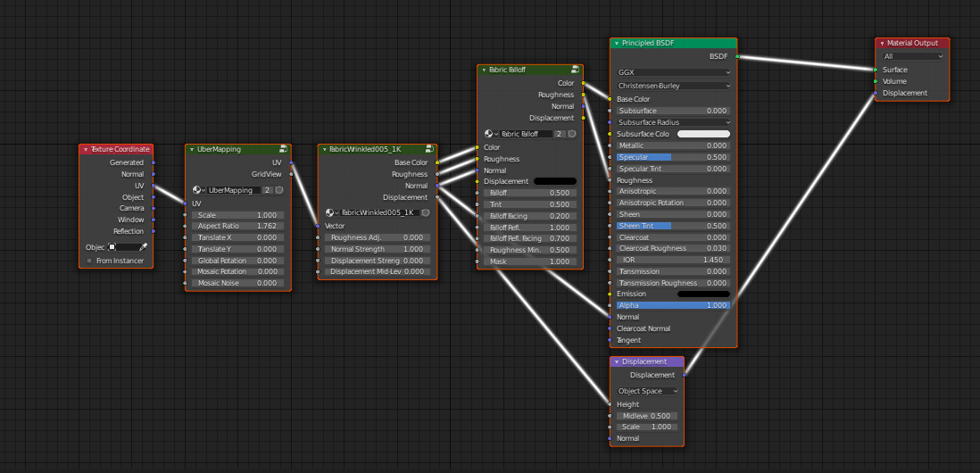Toggle fake user shield on UberMapping node
980x473 pixels.
279,190
